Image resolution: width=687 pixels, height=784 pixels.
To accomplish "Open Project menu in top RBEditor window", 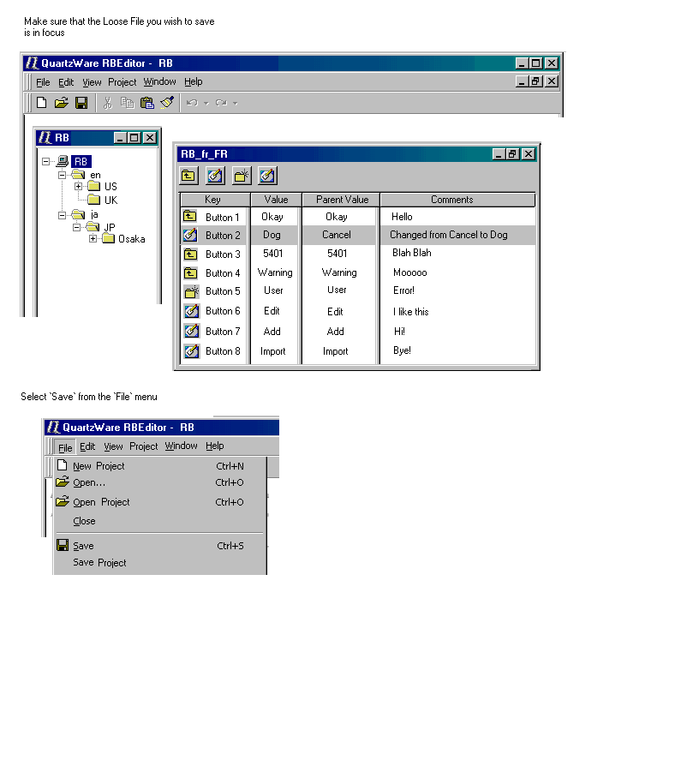I will click(x=122, y=82).
